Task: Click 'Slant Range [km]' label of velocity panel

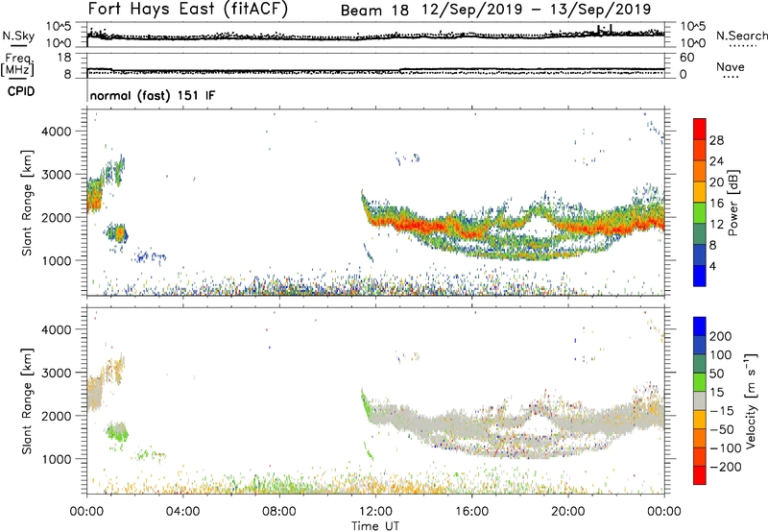Action: 27,401
